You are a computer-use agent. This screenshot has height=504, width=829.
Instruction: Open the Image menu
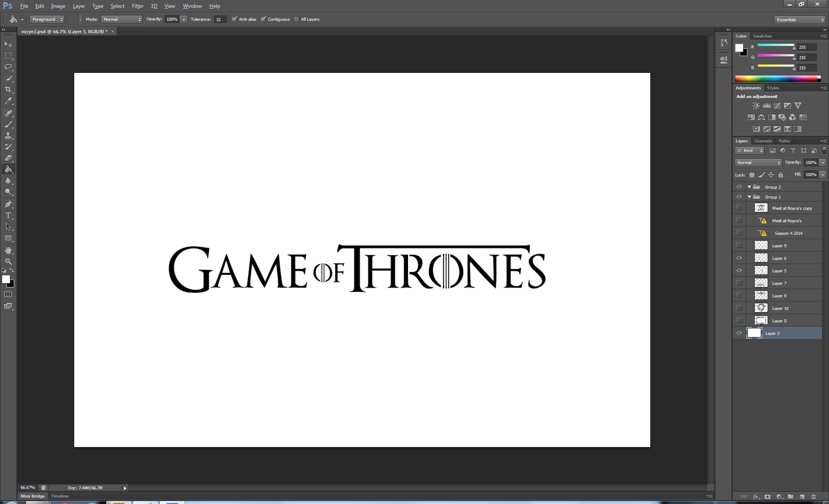58,6
